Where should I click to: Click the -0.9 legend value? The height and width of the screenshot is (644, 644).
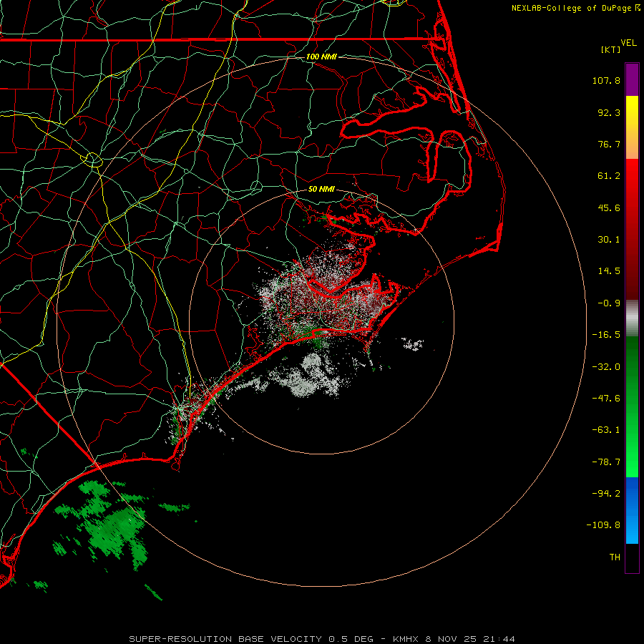(x=609, y=303)
